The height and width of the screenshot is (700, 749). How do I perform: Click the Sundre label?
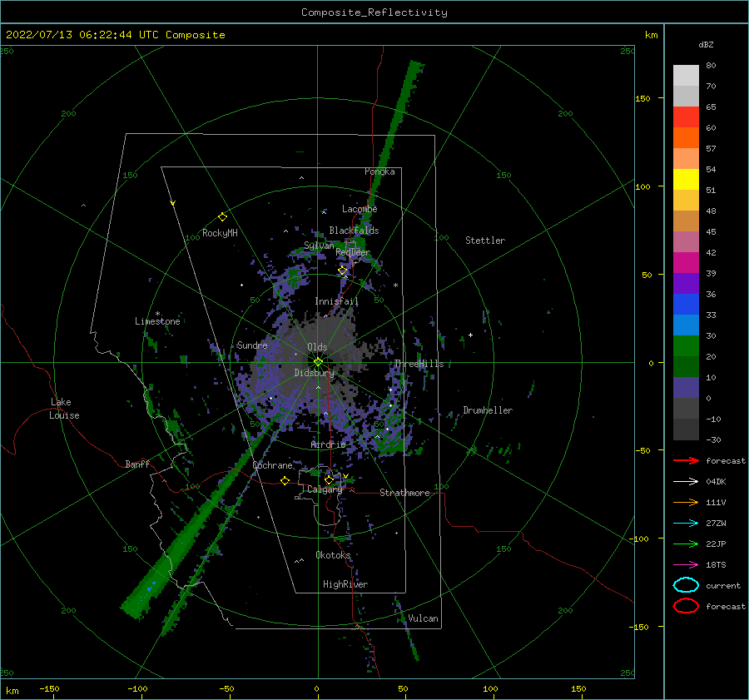pyautogui.click(x=252, y=345)
